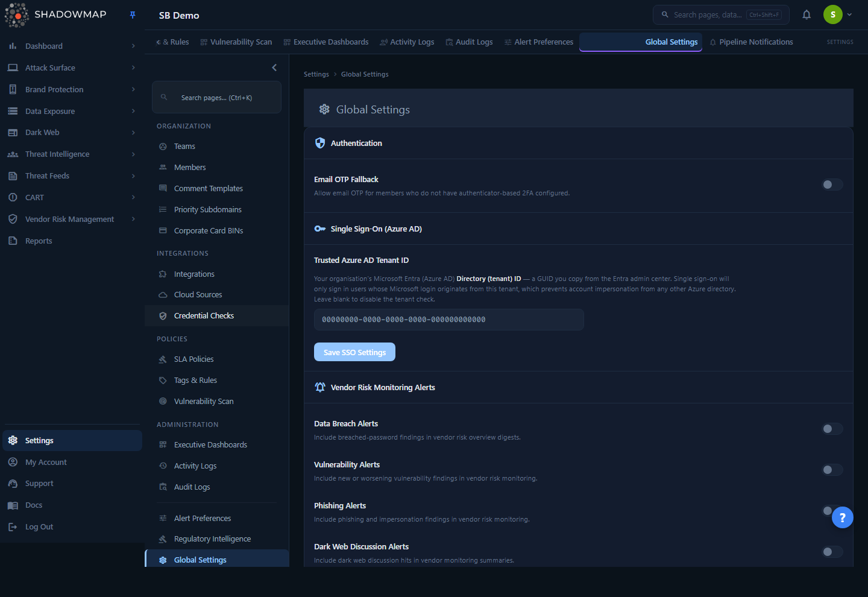Open Comment Templates page
Image resolution: width=868 pixels, height=597 pixels.
217,189
